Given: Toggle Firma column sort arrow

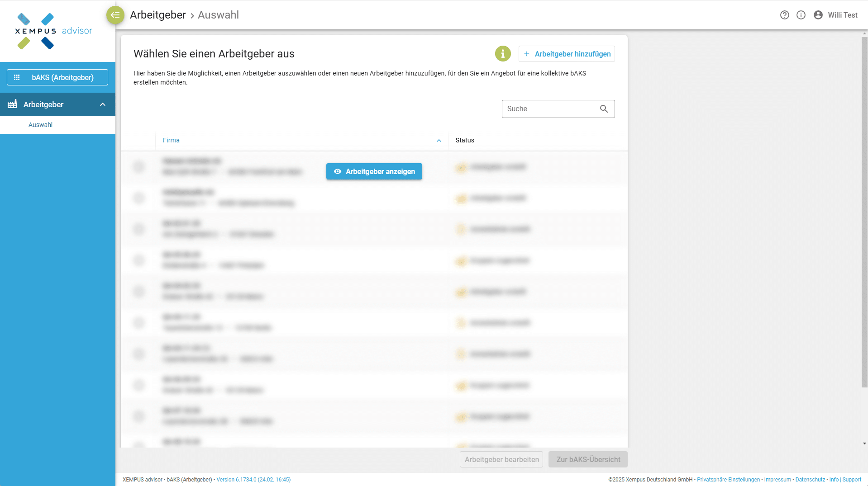Looking at the screenshot, I should [x=439, y=141].
